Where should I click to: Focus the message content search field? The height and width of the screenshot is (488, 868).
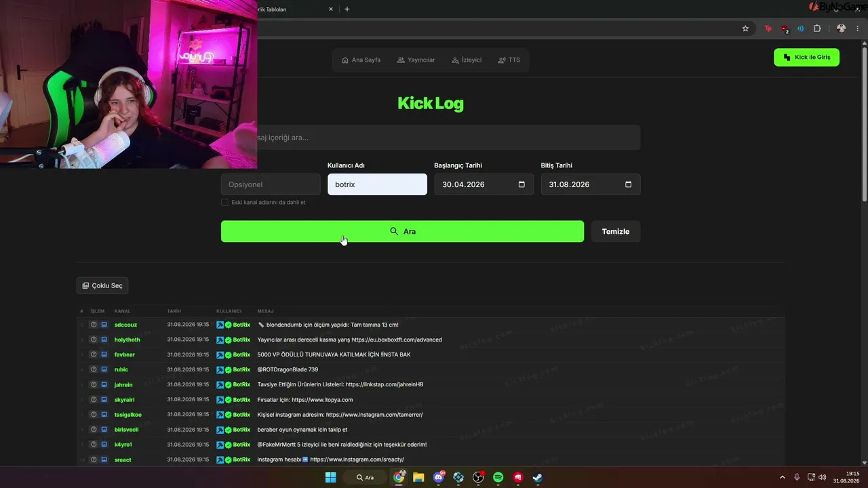click(431, 138)
